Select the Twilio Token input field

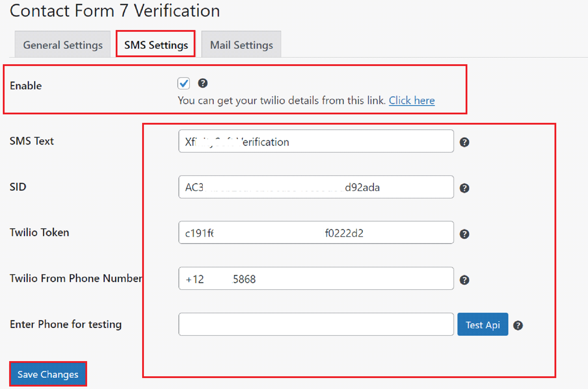316,232
